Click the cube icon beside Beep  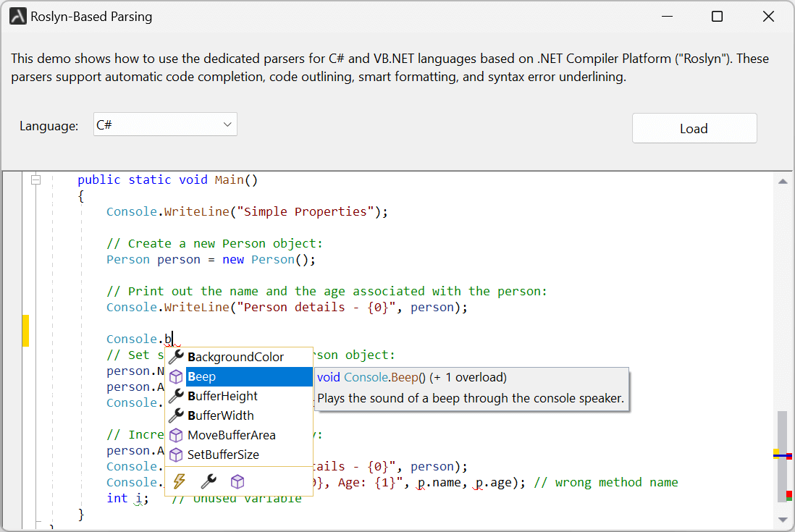(176, 376)
